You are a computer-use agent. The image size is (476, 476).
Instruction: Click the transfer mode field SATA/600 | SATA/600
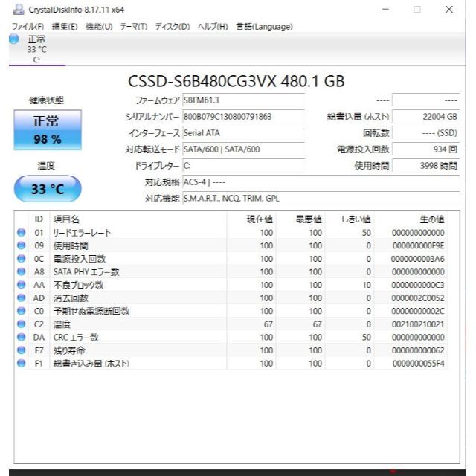point(243,149)
